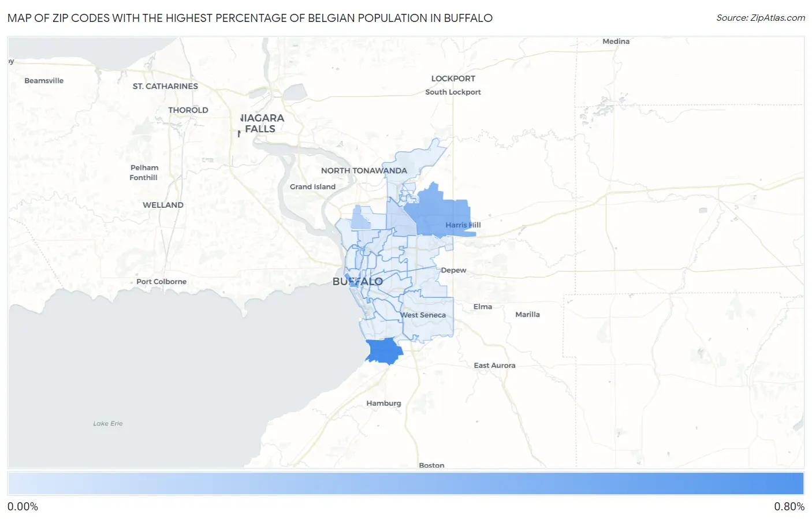Click the 'Medina' label
The height and width of the screenshot is (519, 812).
click(x=616, y=42)
